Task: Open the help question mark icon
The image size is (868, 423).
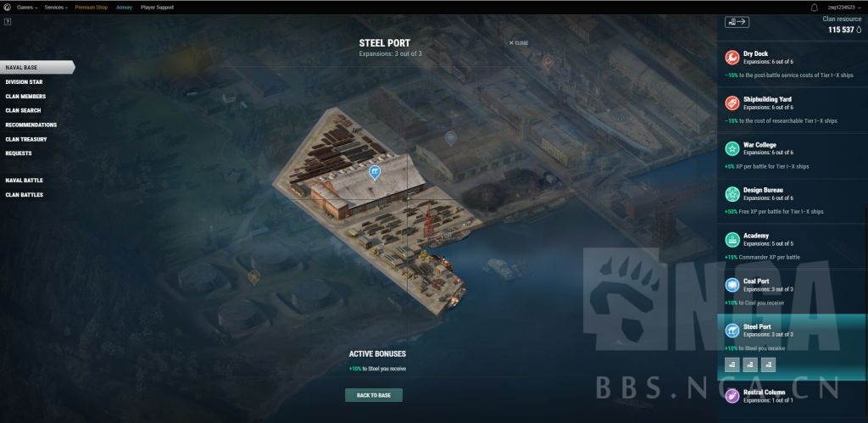Action: click(8, 21)
